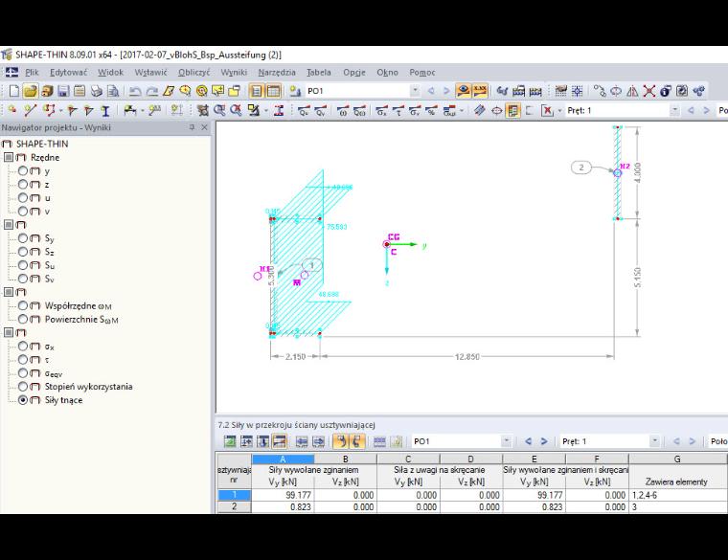Collapse the group above σx

click(x=9, y=332)
